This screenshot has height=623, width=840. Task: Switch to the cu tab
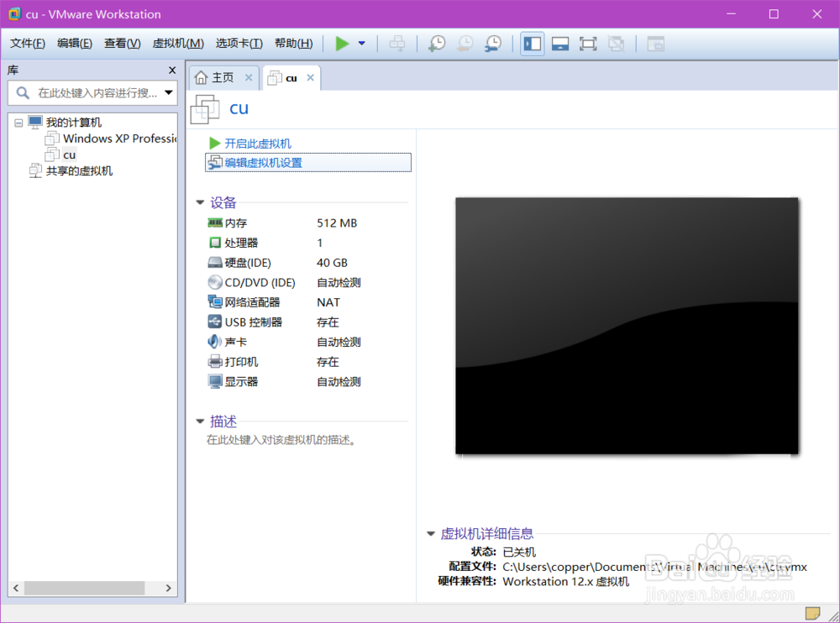pos(291,78)
